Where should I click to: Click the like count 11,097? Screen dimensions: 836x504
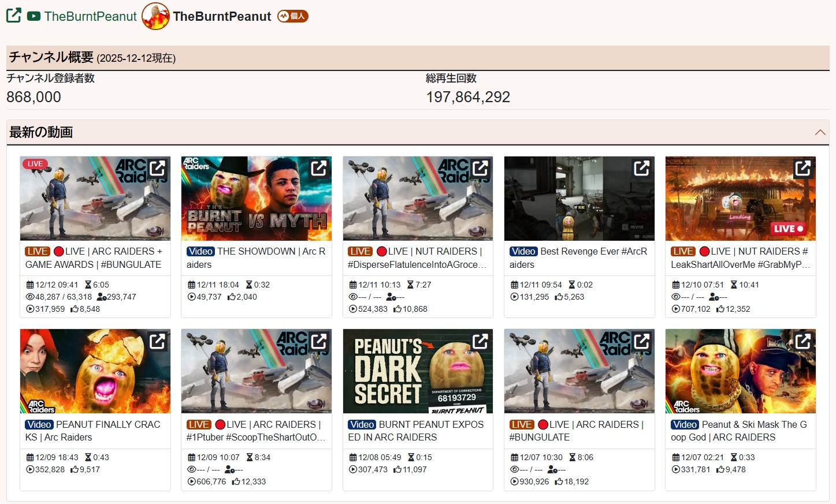415,469
